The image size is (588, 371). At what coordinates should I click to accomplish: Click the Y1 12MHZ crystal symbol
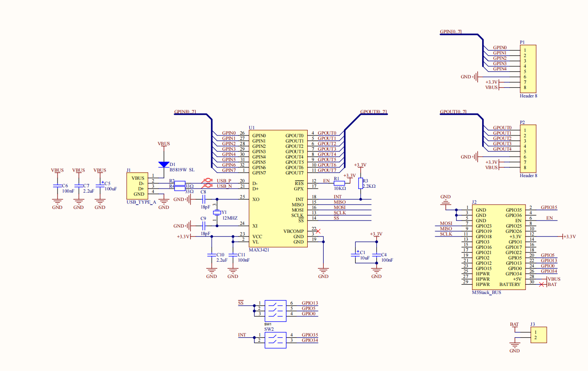pyautogui.click(x=217, y=213)
